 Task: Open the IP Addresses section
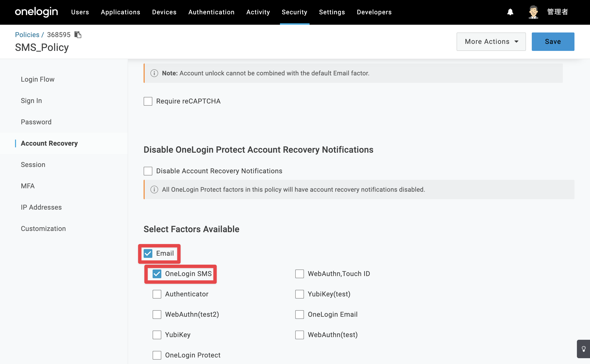point(41,207)
